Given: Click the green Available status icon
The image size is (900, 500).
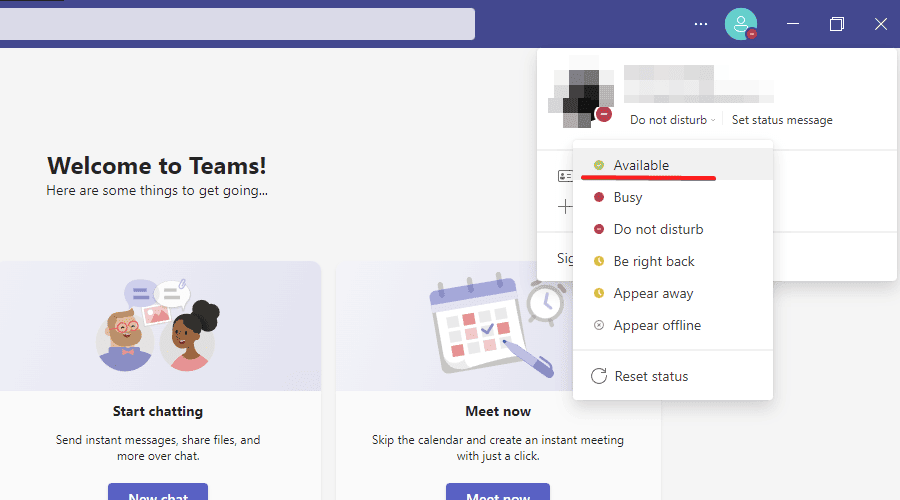Looking at the screenshot, I should [599, 165].
